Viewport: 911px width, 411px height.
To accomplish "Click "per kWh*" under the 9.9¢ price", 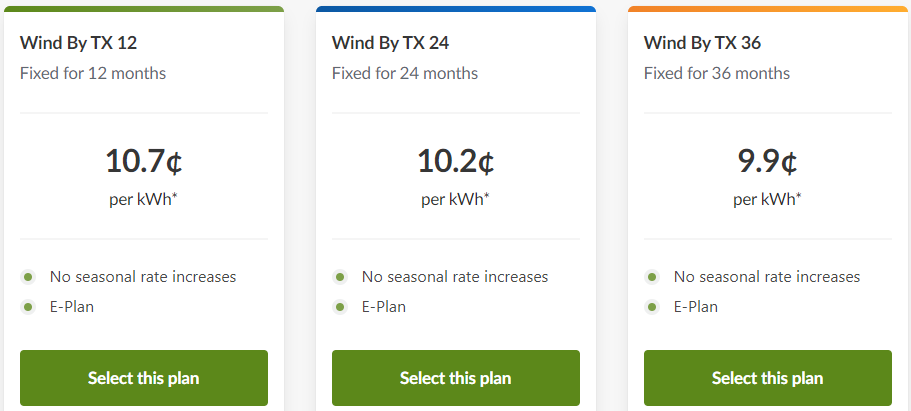I will [768, 199].
